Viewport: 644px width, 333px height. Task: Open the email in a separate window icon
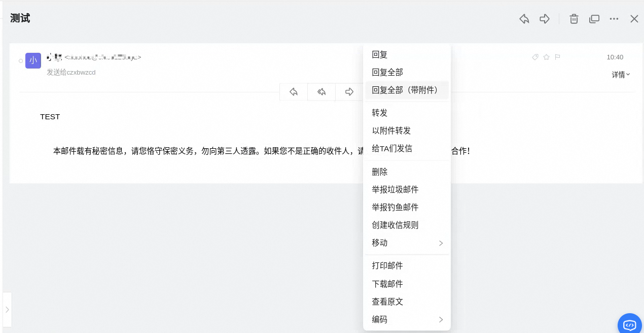(594, 19)
